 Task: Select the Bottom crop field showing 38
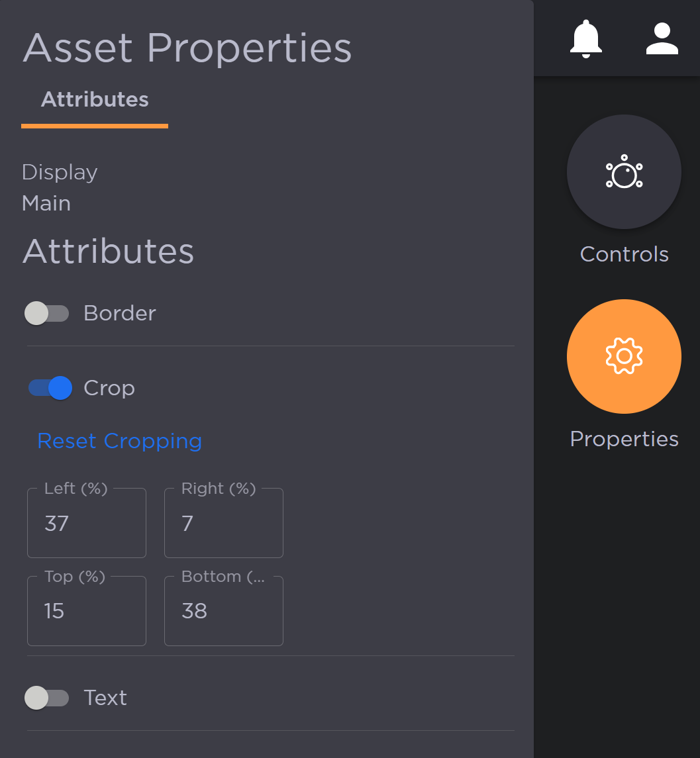(x=223, y=610)
